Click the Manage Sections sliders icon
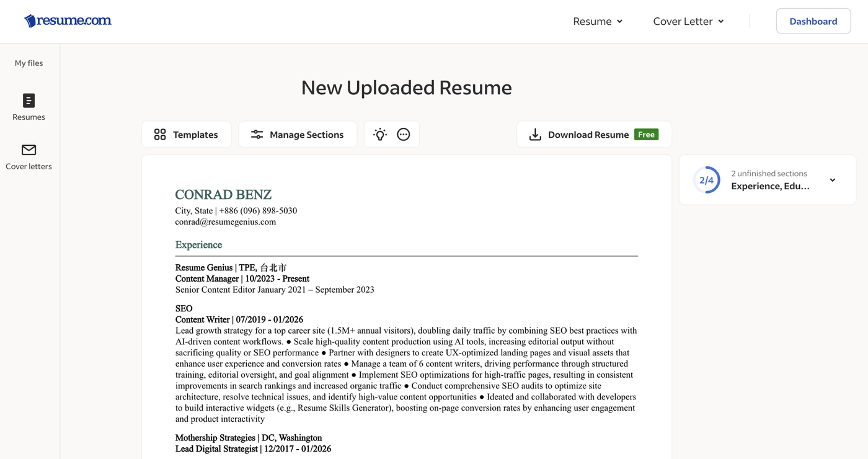Viewport: 868px width, 459px height. point(257,135)
